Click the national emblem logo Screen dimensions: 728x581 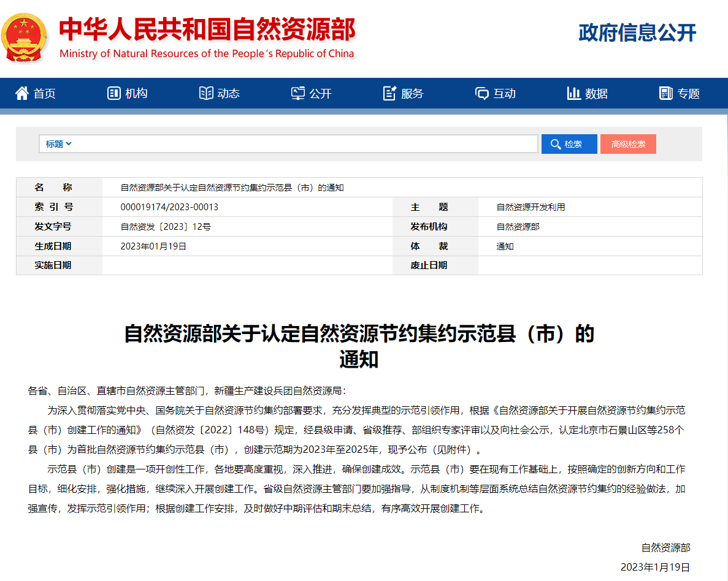24,37
